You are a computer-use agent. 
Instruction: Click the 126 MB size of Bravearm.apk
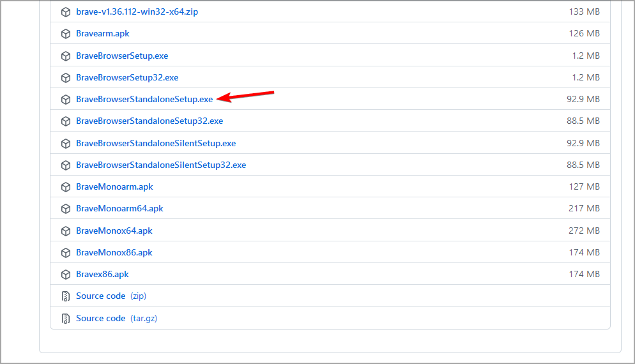584,34
